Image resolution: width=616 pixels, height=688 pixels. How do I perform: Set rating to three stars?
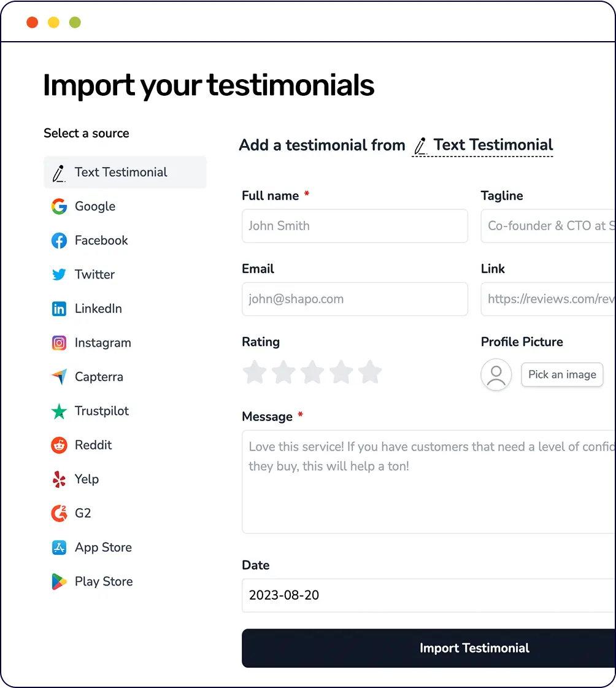312,372
